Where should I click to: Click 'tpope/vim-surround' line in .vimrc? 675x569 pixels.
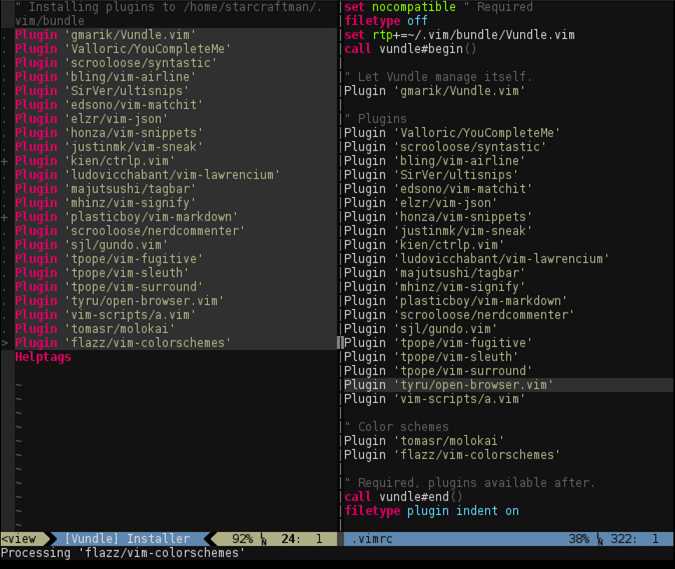point(438,371)
